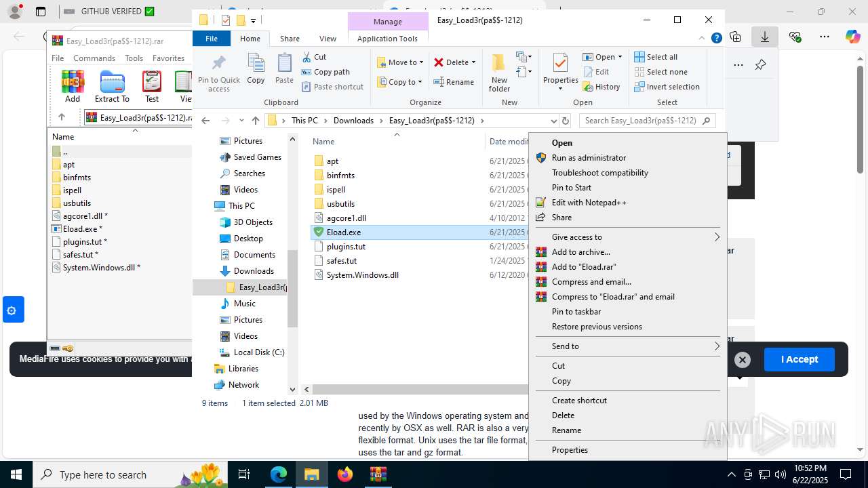The height and width of the screenshot is (488, 868).
Task: Open the Copy to dropdown
Action: tap(400, 82)
